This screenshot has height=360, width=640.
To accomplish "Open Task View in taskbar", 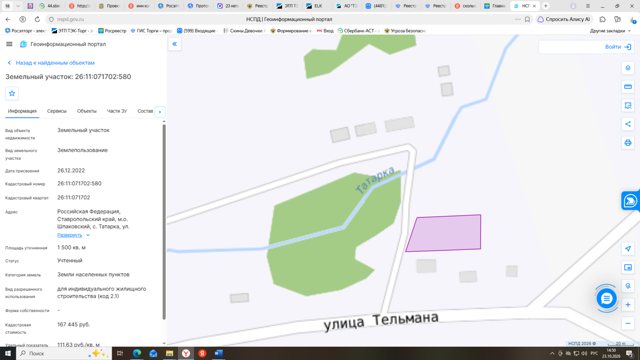I will click(x=120, y=353).
